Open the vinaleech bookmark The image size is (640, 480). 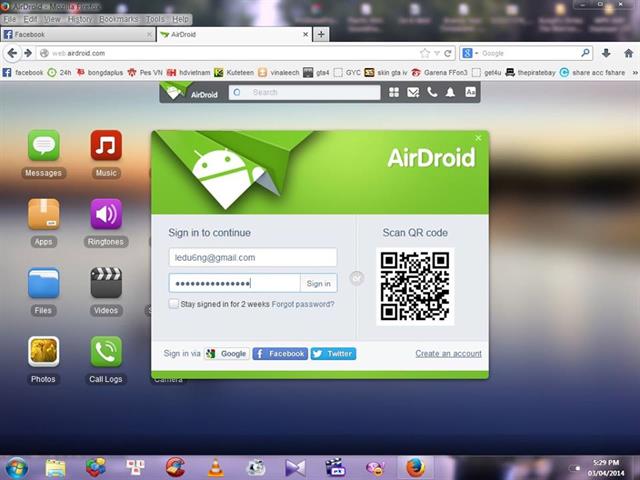tap(279, 73)
